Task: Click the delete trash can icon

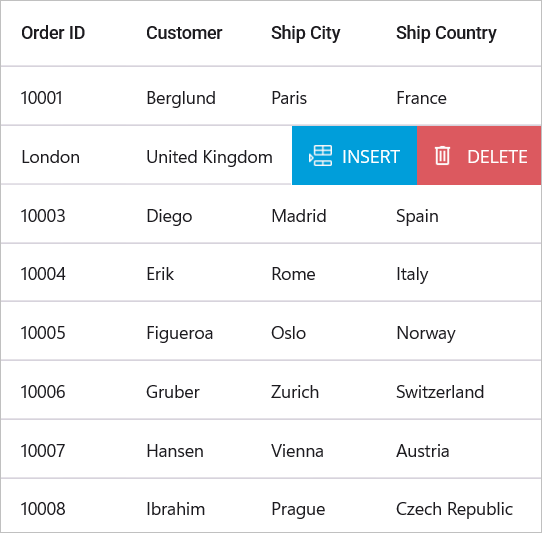Action: coord(442,156)
